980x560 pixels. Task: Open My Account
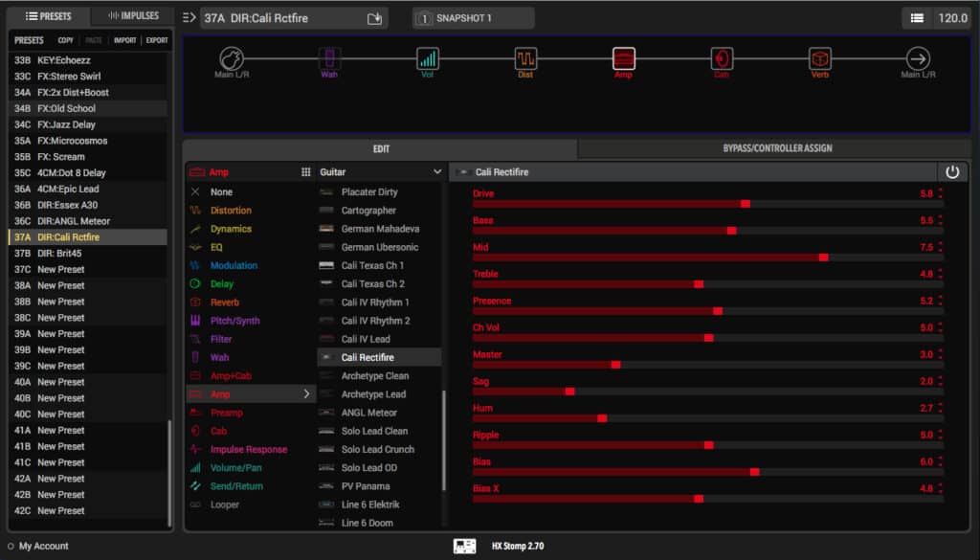point(37,547)
